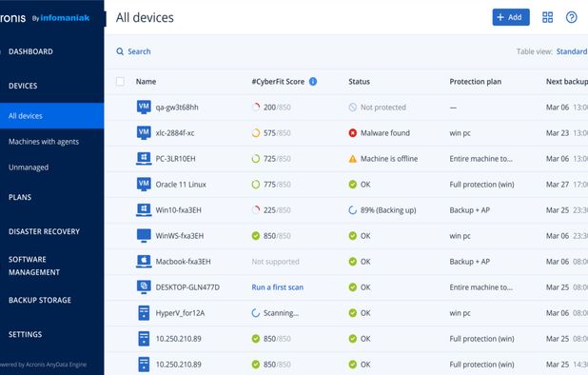
Task: Click 89% (Backing up) status text
Action: 388,210
